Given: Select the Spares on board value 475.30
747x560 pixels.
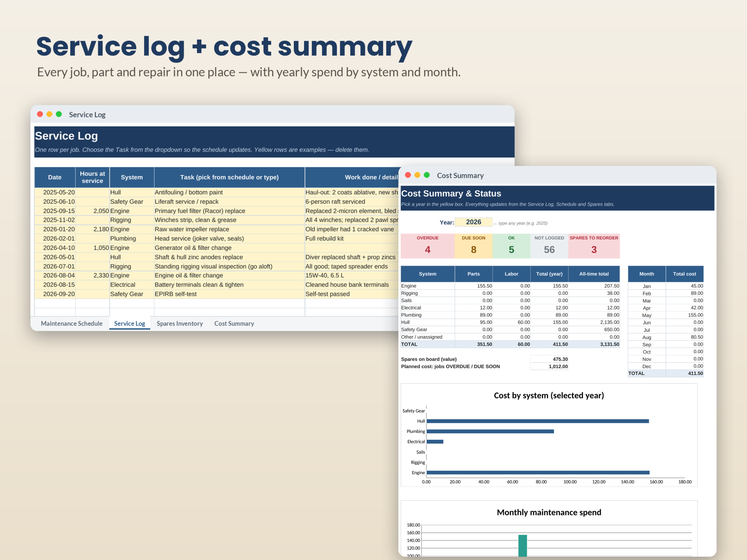Looking at the screenshot, I should (549, 359).
